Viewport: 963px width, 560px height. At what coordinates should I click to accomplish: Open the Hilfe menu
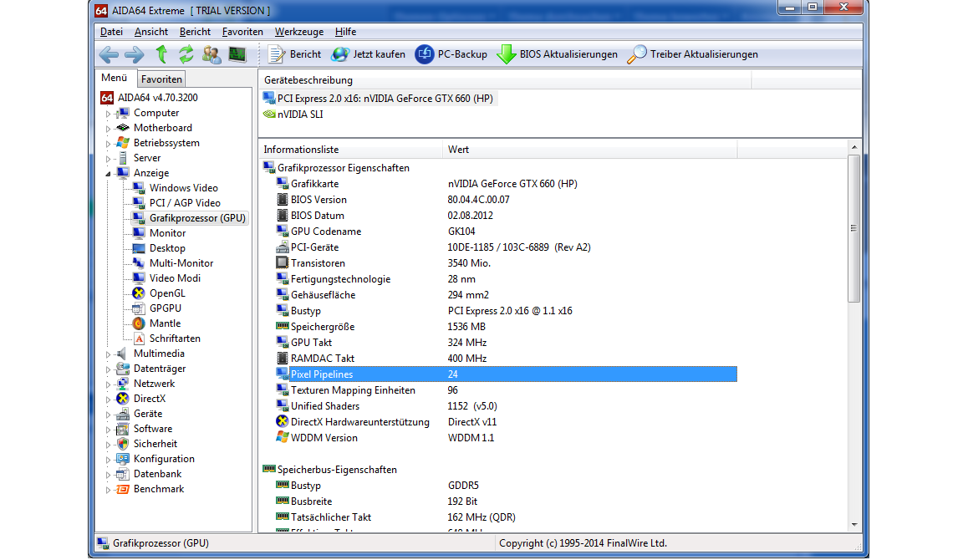click(x=346, y=32)
